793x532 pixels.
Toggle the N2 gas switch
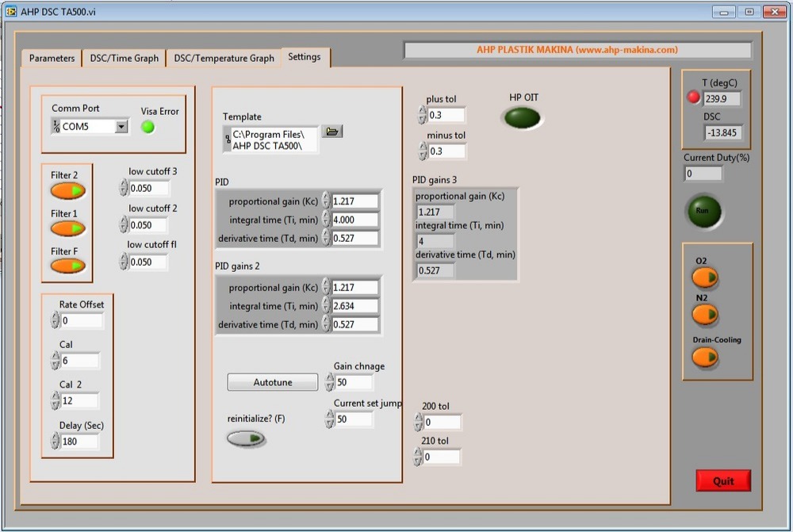[704, 315]
